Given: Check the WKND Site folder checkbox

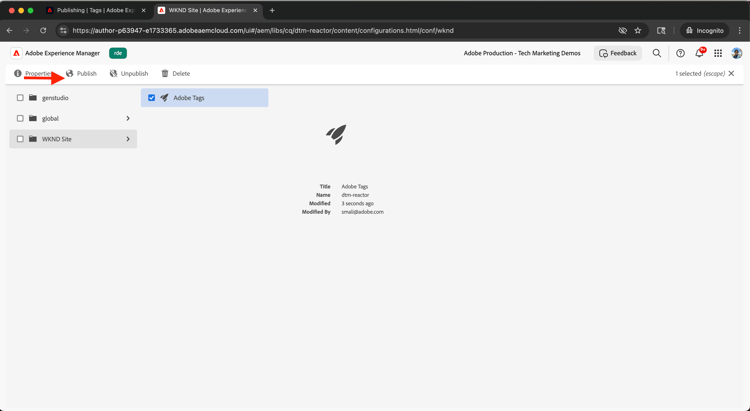Looking at the screenshot, I should pyautogui.click(x=20, y=139).
